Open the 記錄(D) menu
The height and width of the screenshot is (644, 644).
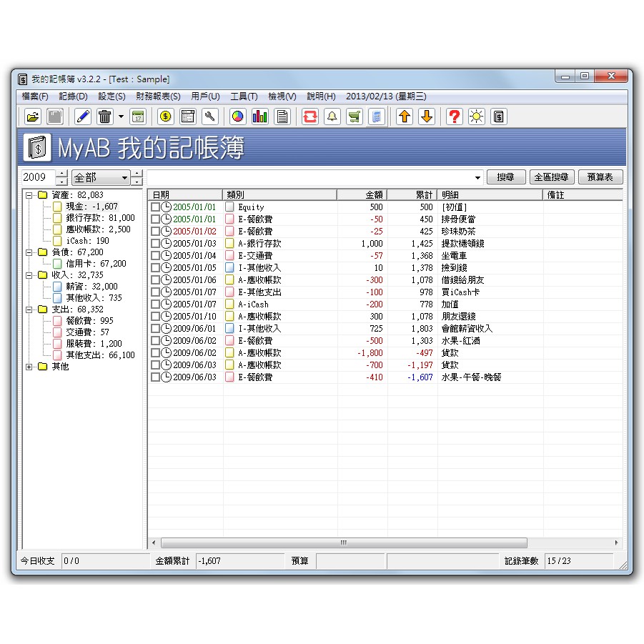pos(73,96)
